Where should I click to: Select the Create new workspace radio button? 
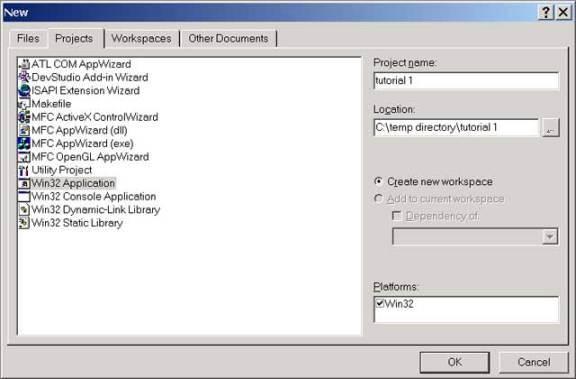point(378,181)
